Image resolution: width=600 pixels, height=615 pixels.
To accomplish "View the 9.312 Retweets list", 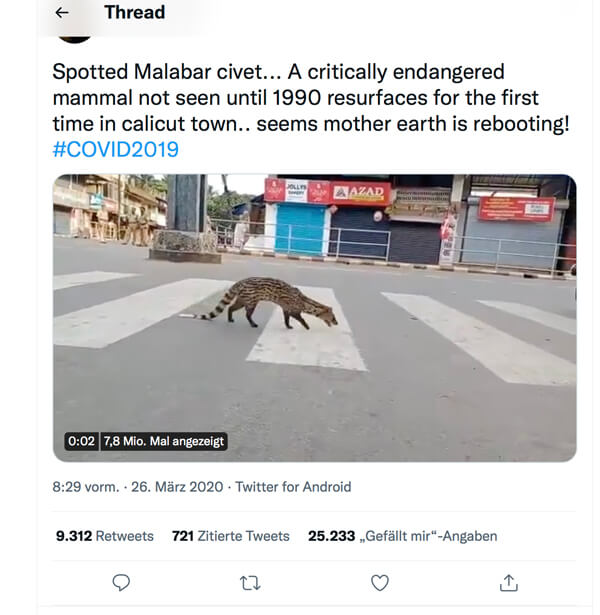I will 105,536.
